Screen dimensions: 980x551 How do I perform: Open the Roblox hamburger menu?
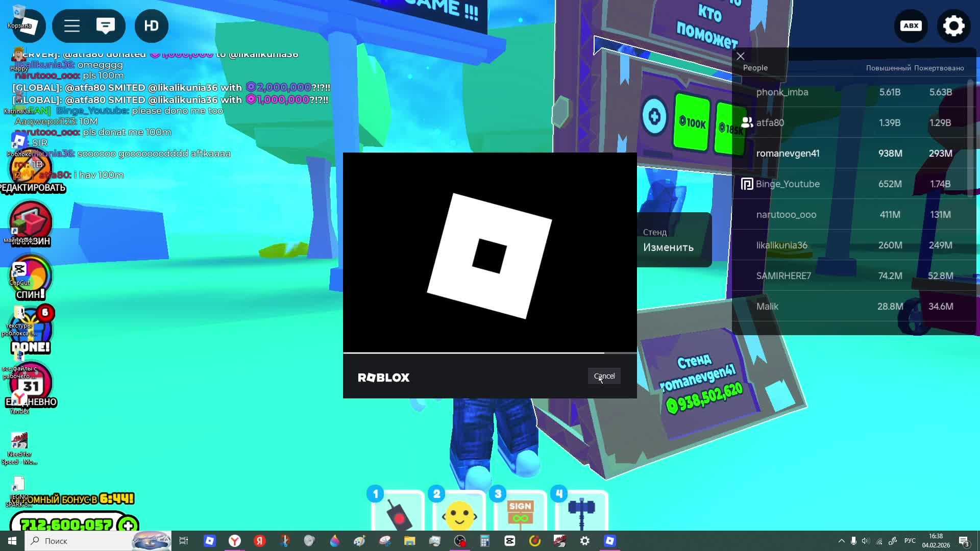[x=72, y=26]
